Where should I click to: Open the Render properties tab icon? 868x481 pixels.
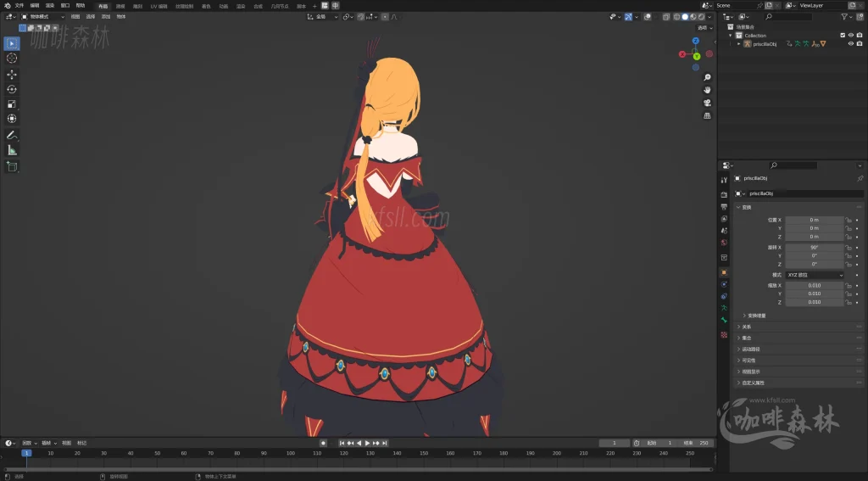(x=724, y=194)
